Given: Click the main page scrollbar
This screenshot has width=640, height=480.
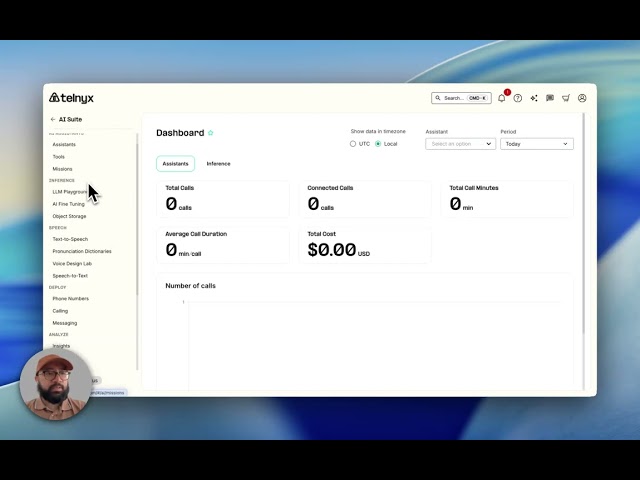Looking at the screenshot, I should [x=583, y=224].
